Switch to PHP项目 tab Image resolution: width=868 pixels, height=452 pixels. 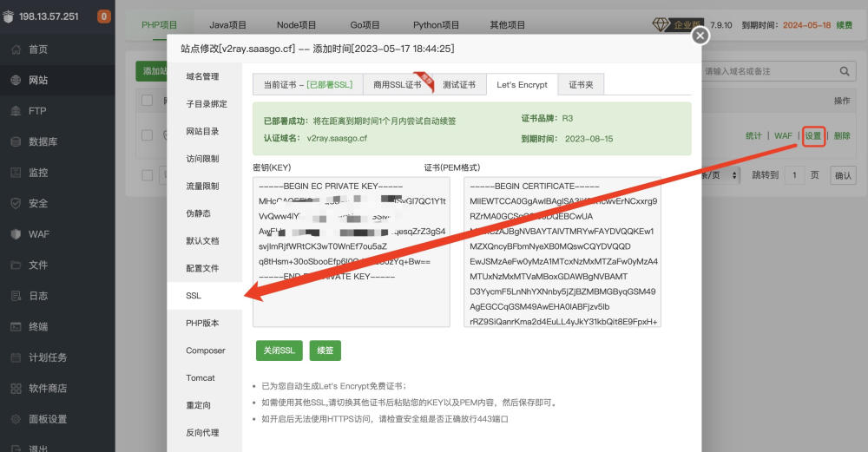[159, 25]
